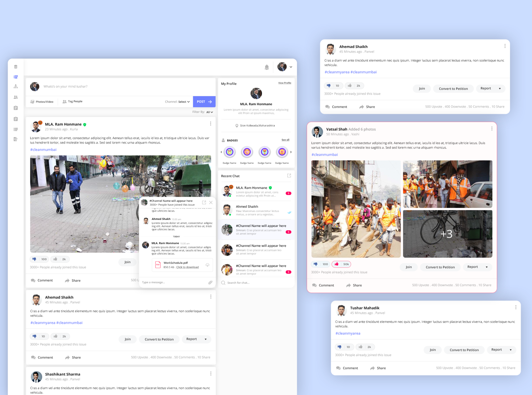Expand the Filter By All dropdown
The height and width of the screenshot is (395, 532).
tap(209, 112)
